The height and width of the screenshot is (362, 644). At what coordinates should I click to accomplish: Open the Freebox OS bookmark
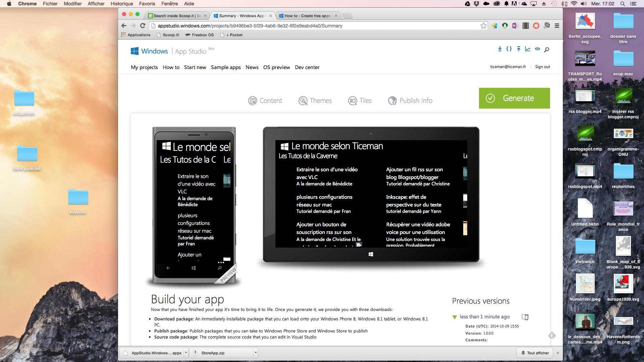coord(200,35)
